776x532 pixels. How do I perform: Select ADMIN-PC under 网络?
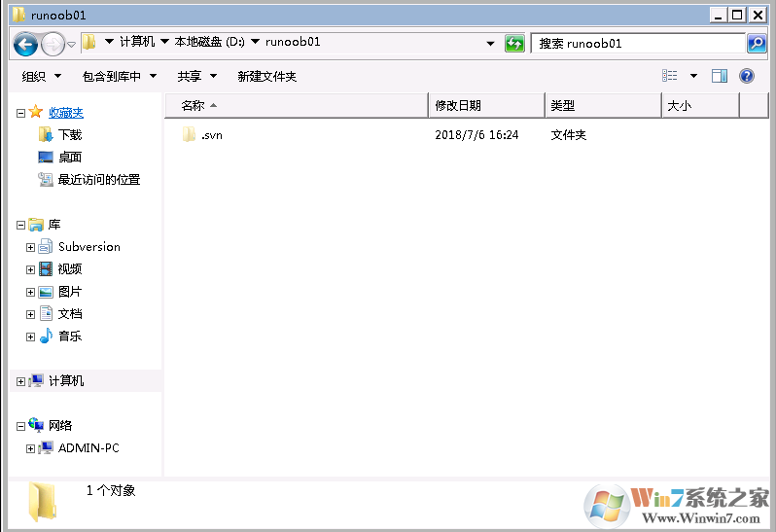[x=88, y=447]
